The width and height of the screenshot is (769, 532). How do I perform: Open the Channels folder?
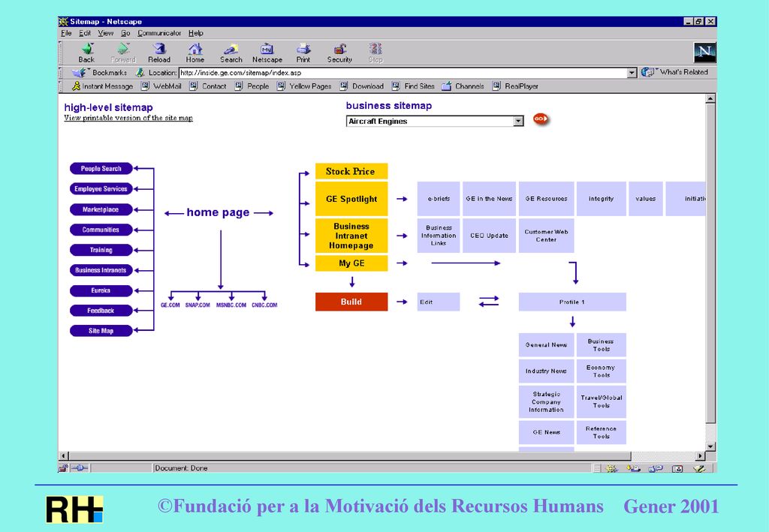(463, 86)
